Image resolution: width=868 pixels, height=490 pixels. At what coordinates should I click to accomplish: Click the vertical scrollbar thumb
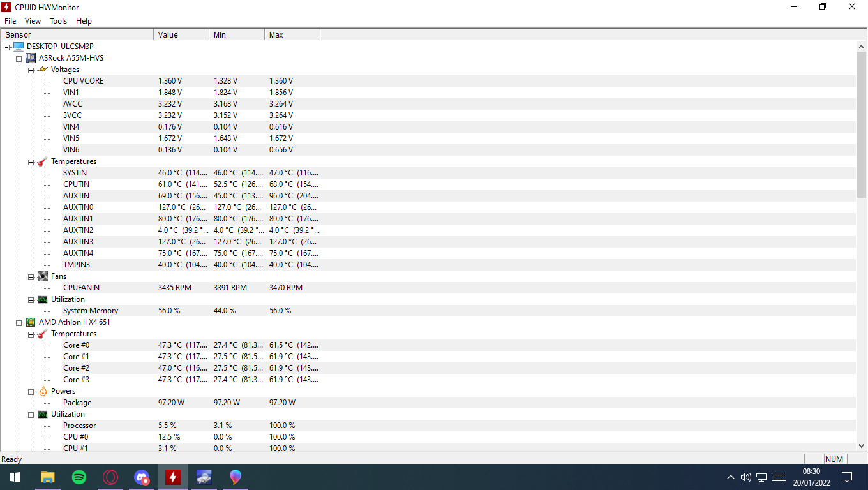coord(862,124)
